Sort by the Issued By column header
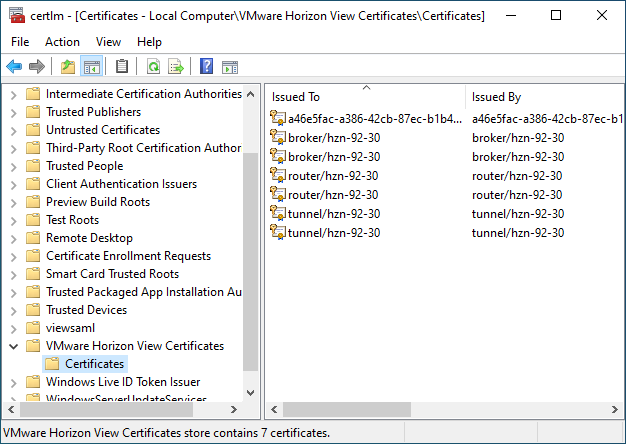The image size is (626, 444). click(x=540, y=97)
